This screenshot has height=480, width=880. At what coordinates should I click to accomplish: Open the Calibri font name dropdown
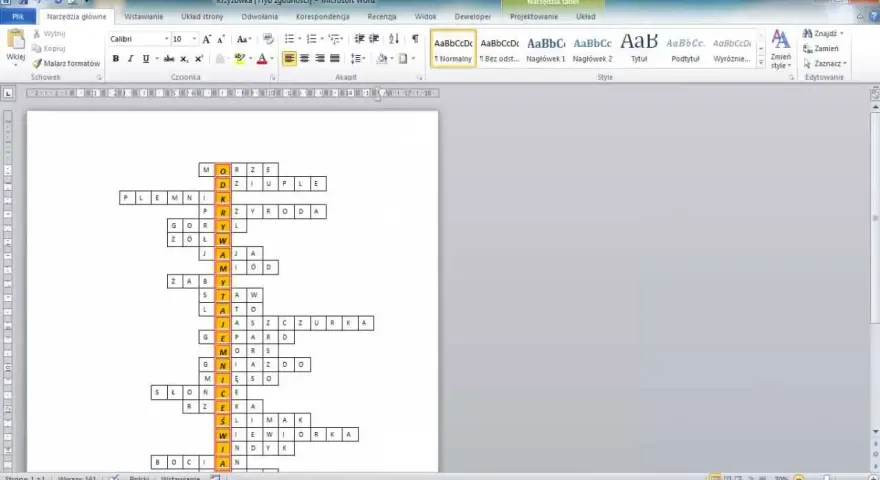click(167, 39)
